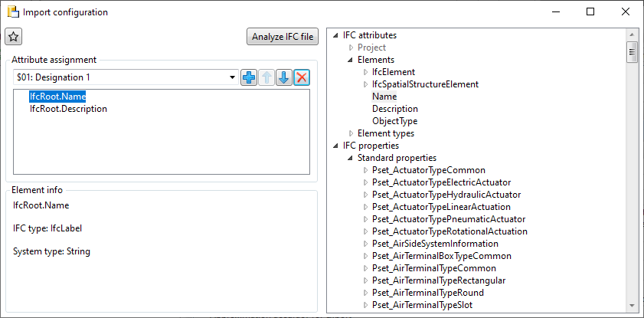Image resolution: width=644 pixels, height=318 pixels.
Task: Expand Pset_ActuatorTypeCommon node
Action: [365, 170]
